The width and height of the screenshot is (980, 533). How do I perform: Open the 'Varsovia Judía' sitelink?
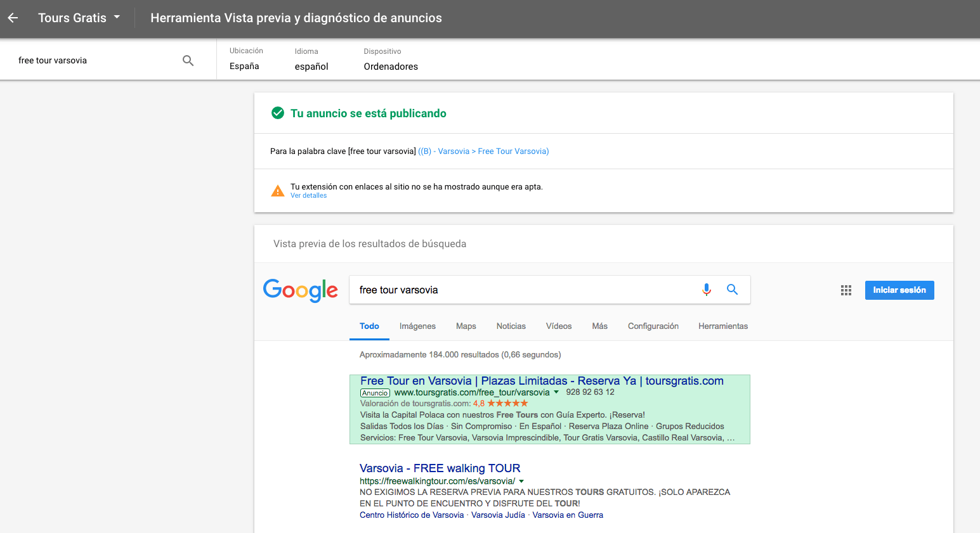pos(498,515)
